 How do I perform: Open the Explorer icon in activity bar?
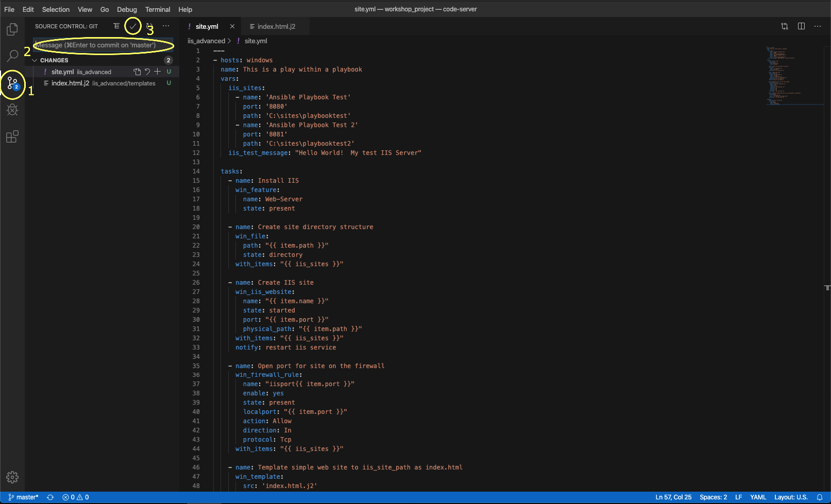tap(12, 29)
